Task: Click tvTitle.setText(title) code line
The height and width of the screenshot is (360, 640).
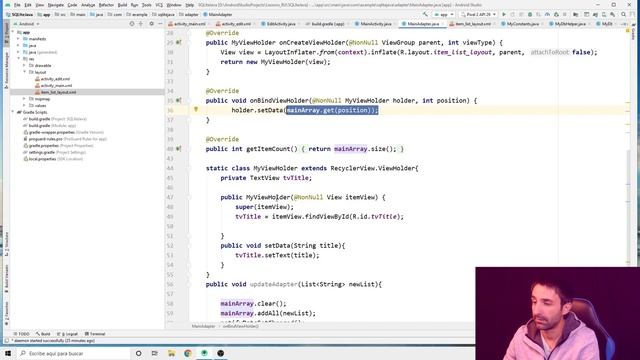Action: (x=277, y=255)
